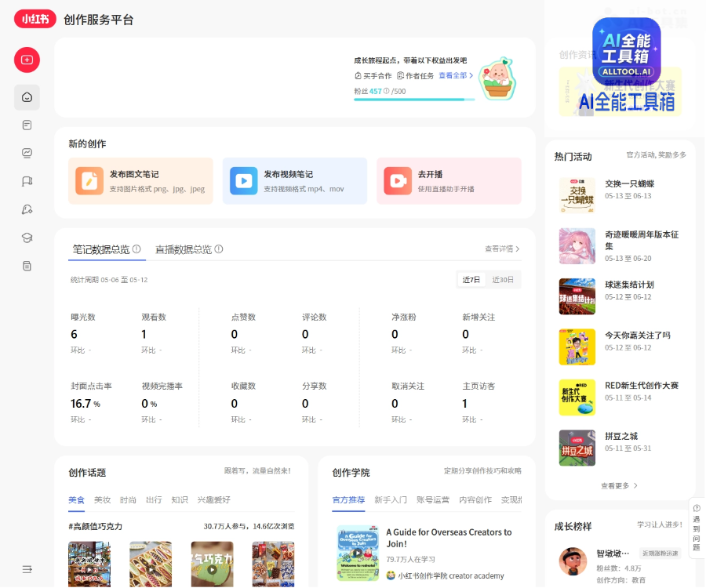
Task: Click the 发布图文笔记 card
Action: [x=140, y=181]
